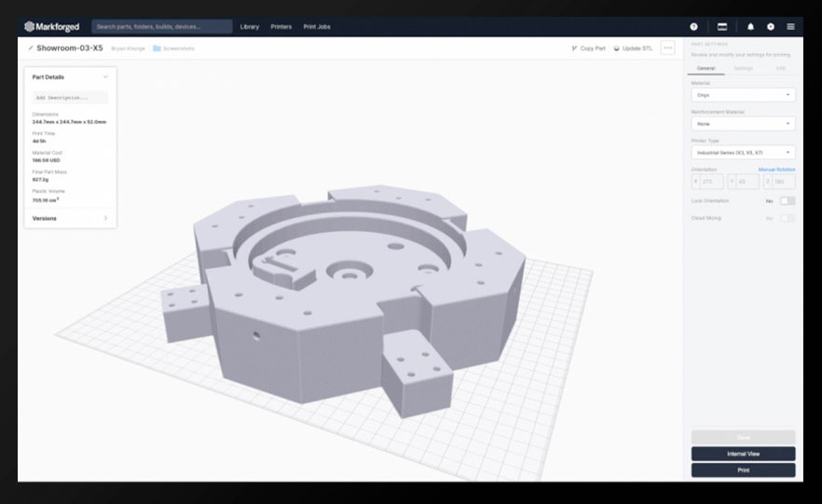Viewport: 822px width, 504px height.
Task: Click the Copy Part label
Action: [x=593, y=48]
